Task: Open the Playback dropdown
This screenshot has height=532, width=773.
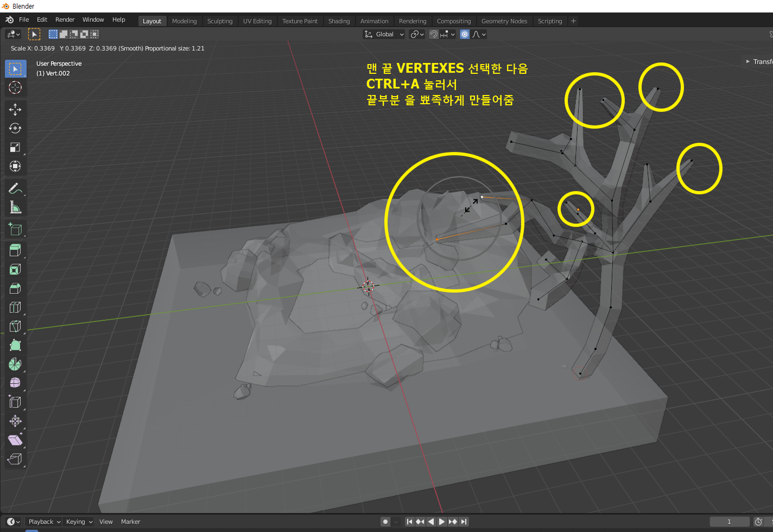Action: pos(45,522)
